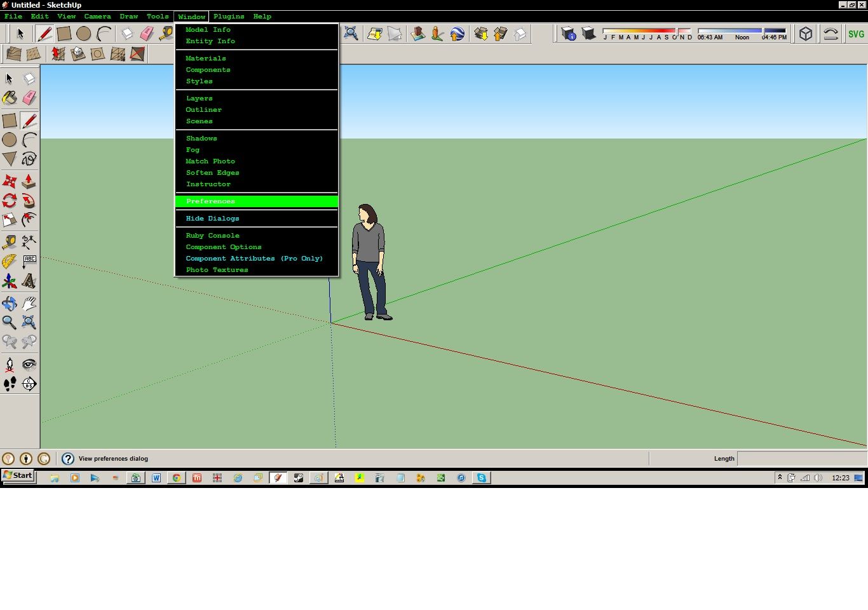Open the Ruby Console menu entry
Viewport: 868px width, 610px height.
point(257,236)
